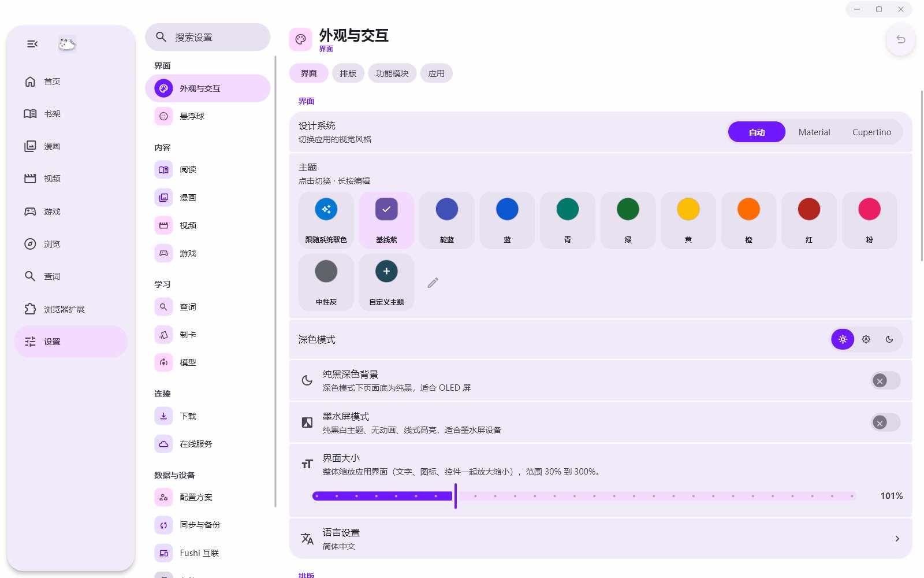The image size is (924, 578).
Task: Open 在线服务 online services settings
Action: point(208,444)
